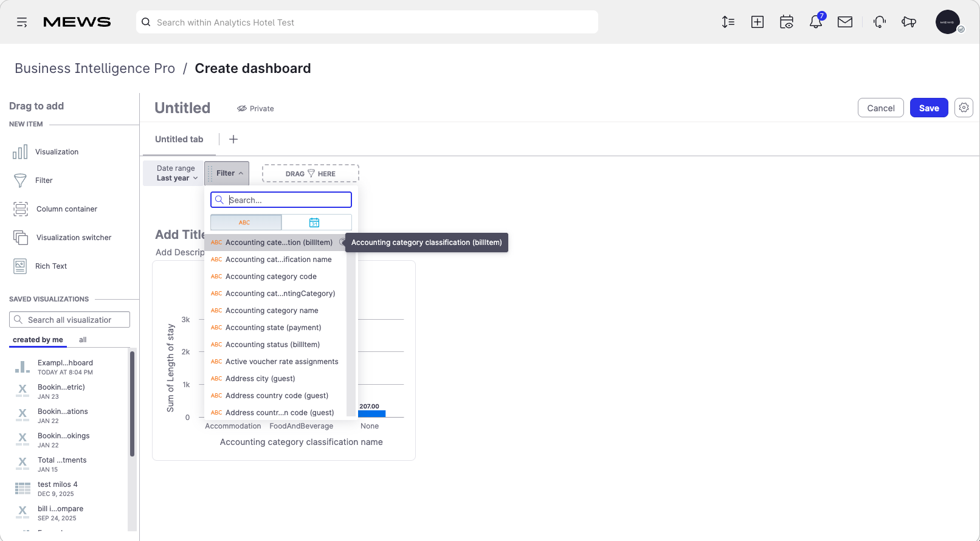Click the megaphone announcements icon
The height and width of the screenshot is (541, 980).
point(909,22)
